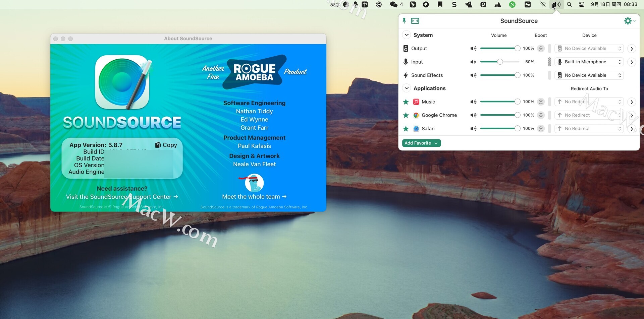Click SoundSource menu bar volume icon
Image resolution: width=644 pixels, height=319 pixels.
[556, 4]
